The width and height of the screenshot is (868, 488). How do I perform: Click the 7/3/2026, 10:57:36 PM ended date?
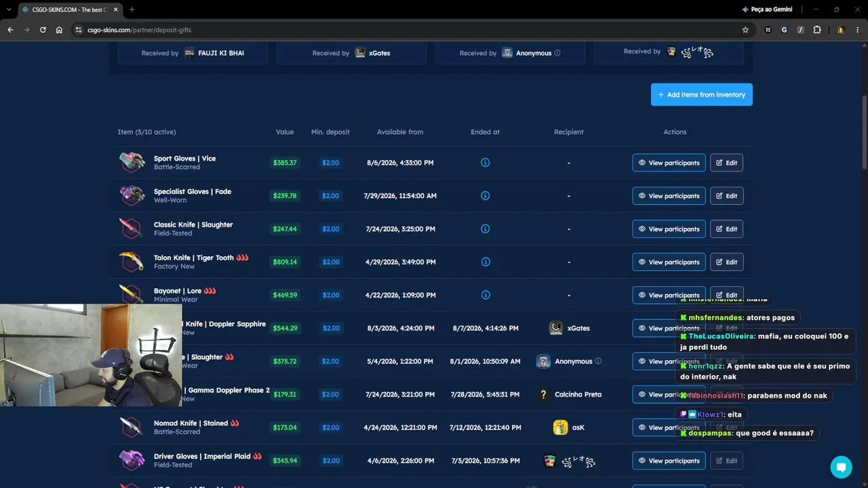[x=486, y=461]
